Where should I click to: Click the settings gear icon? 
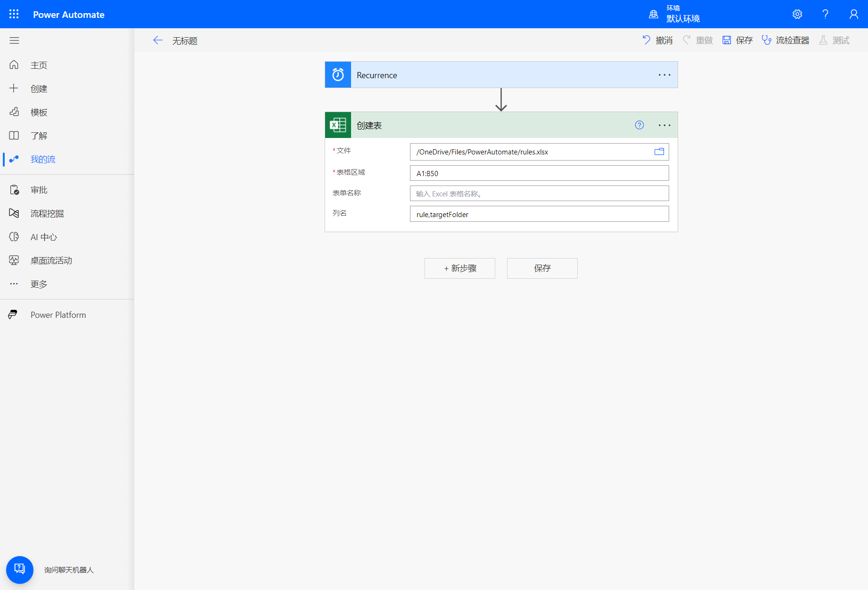point(797,14)
